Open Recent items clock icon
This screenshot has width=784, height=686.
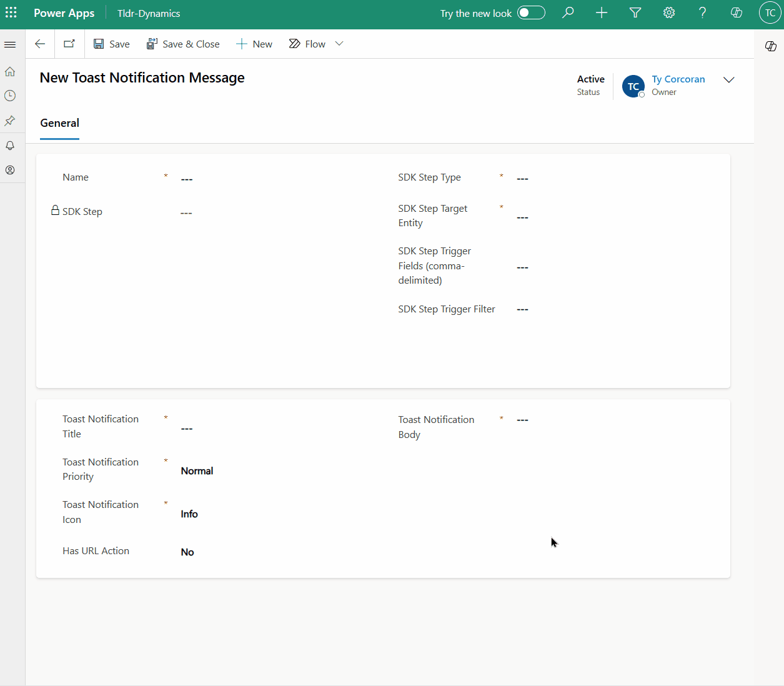click(10, 96)
